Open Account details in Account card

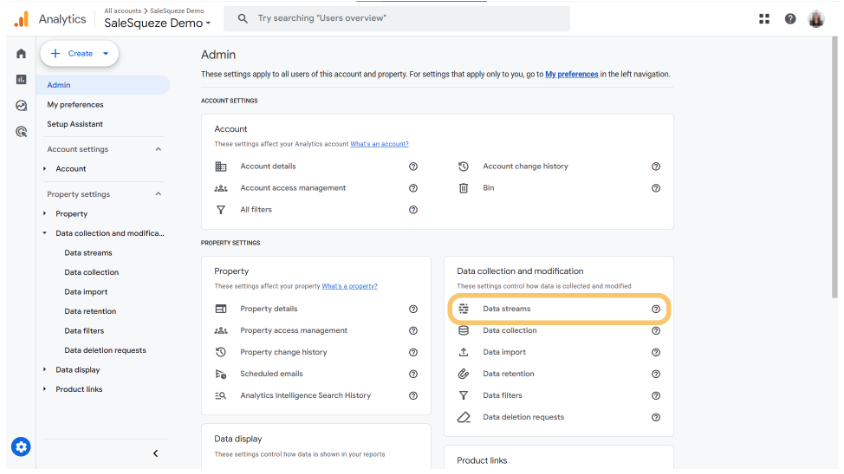268,166
